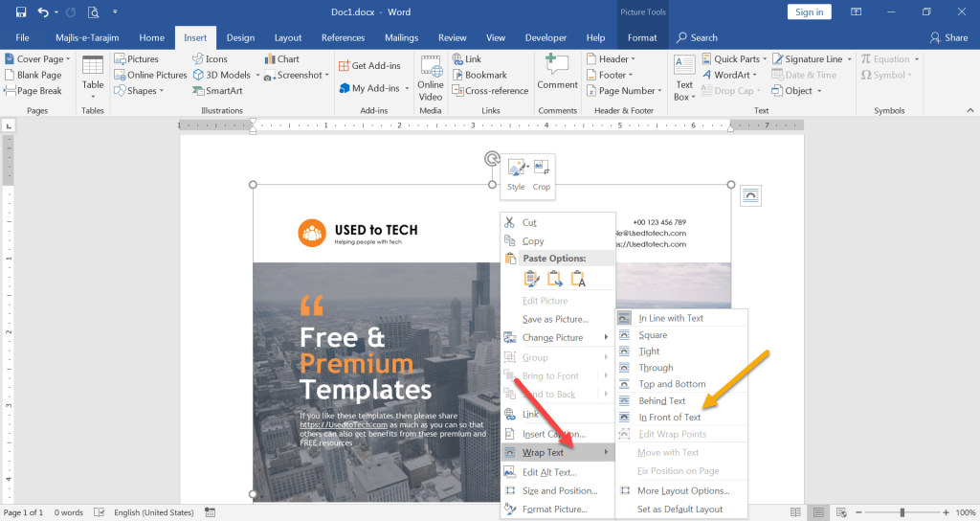Insert SmartArt graphic
Image resolution: width=980 pixels, height=521 pixels.
pyautogui.click(x=217, y=91)
